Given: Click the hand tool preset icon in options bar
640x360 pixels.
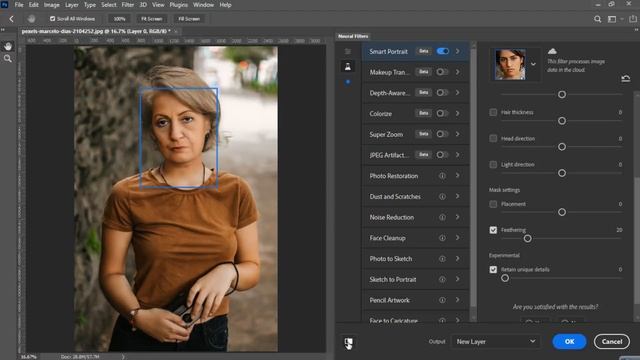Looking at the screenshot, I should [31, 19].
